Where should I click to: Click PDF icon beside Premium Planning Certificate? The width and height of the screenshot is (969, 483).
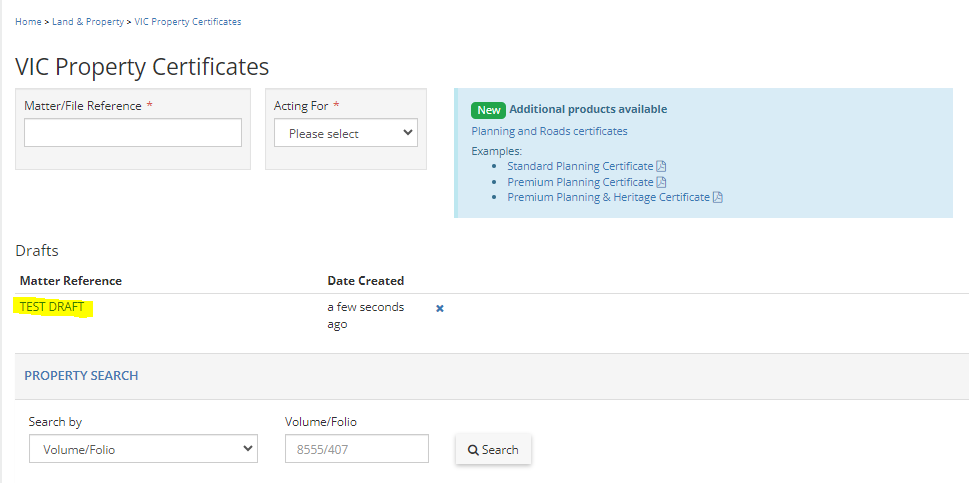(661, 182)
